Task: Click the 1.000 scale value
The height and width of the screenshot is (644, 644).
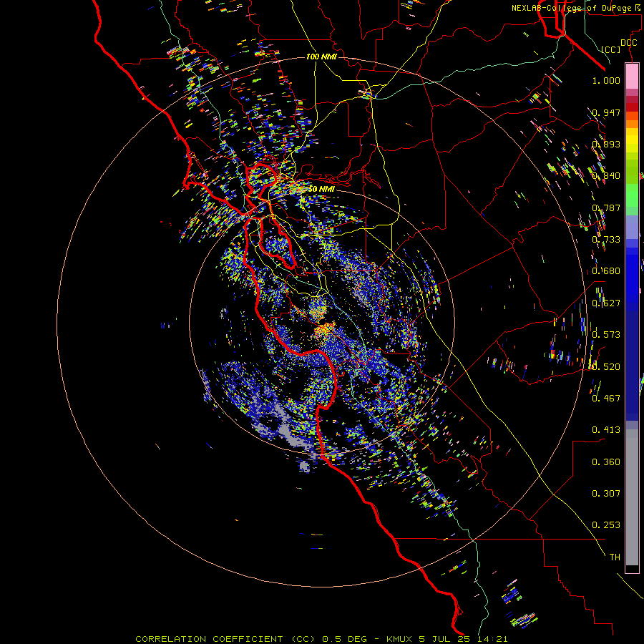Action: pos(606,80)
